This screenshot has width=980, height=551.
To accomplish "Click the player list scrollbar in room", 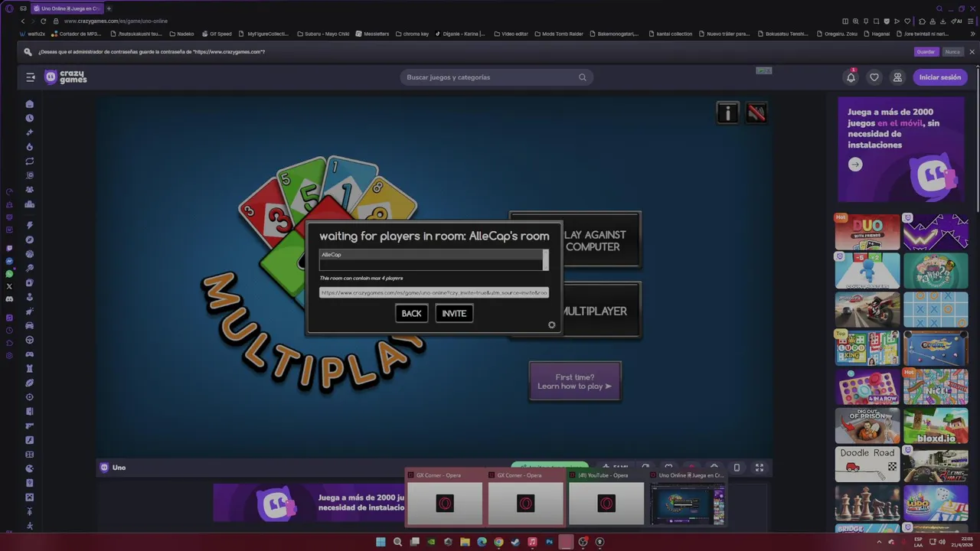I will coord(545,259).
